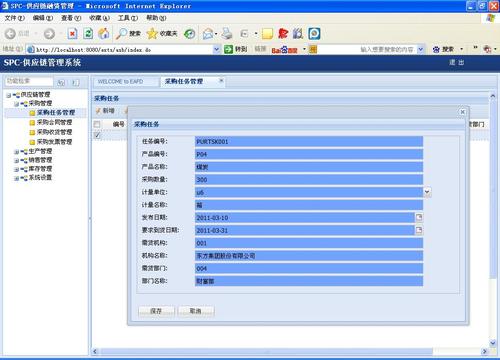500x360 pixels.
Task: Close the 采购任务管理 tab
Action: pos(221,81)
